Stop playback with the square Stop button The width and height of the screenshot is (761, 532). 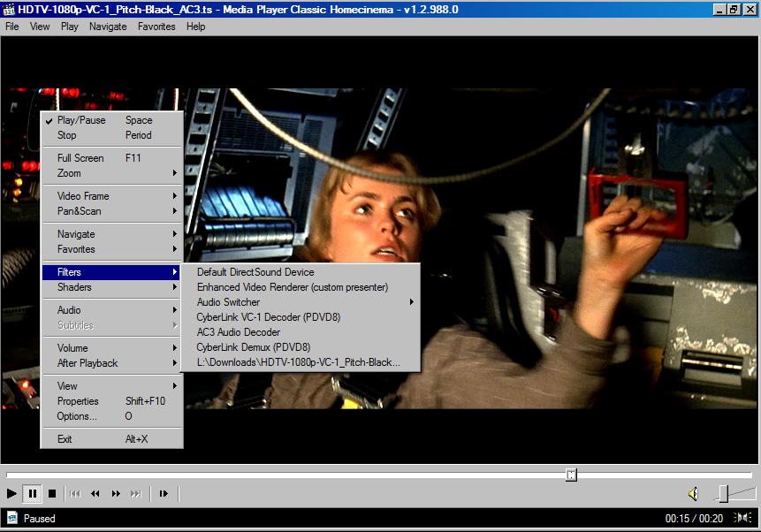[52, 493]
